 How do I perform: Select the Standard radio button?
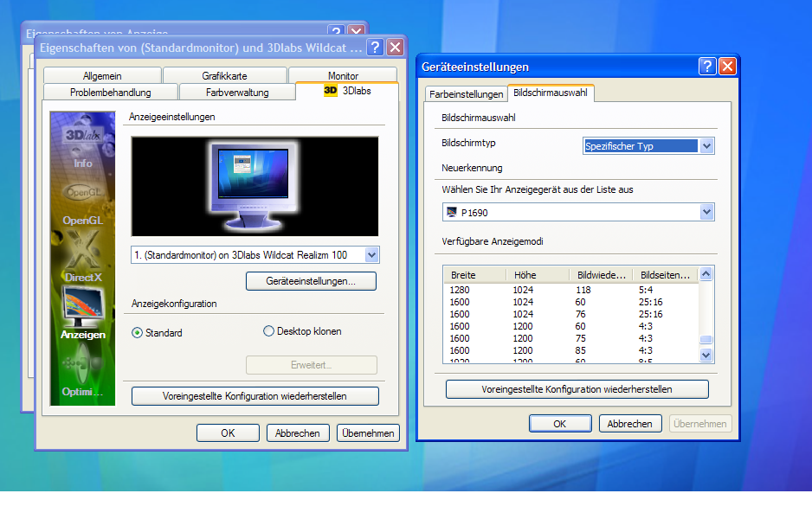coord(138,332)
